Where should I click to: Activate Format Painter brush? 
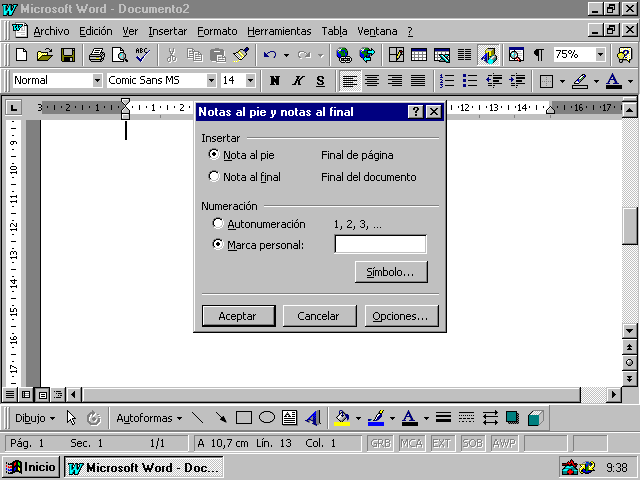241,55
